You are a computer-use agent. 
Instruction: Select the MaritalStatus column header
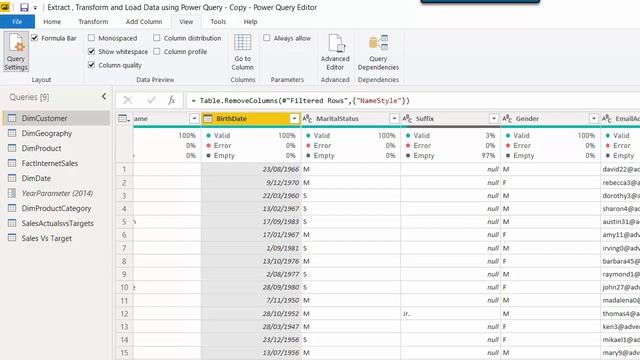pyautogui.click(x=337, y=119)
